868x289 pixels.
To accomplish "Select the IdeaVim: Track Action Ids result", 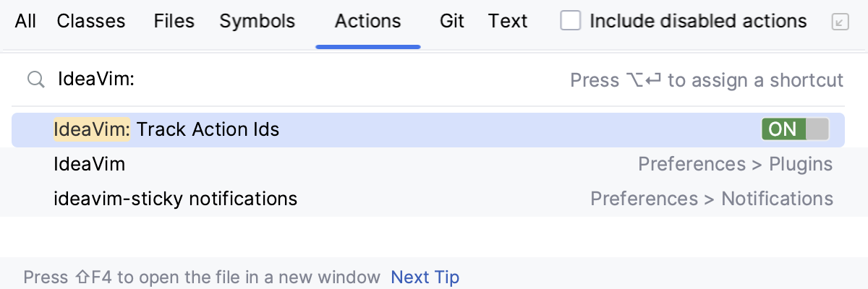I will coord(166,130).
